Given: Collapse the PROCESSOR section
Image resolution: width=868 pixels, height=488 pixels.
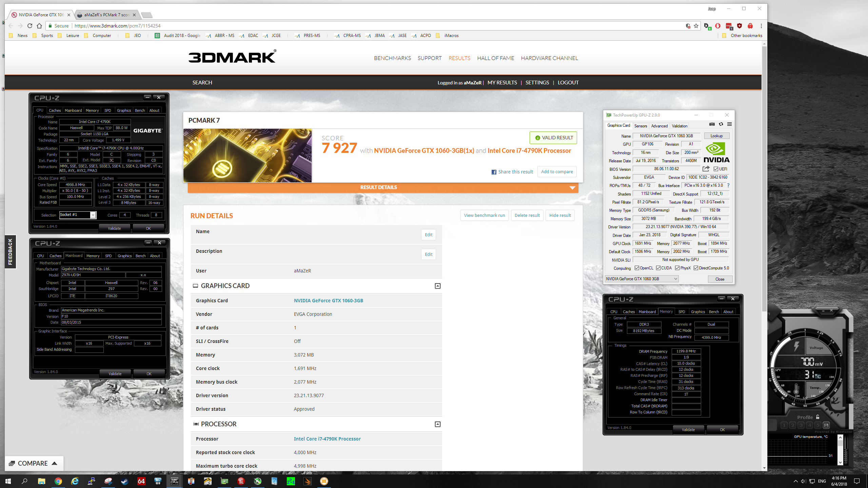Looking at the screenshot, I should coord(438,424).
